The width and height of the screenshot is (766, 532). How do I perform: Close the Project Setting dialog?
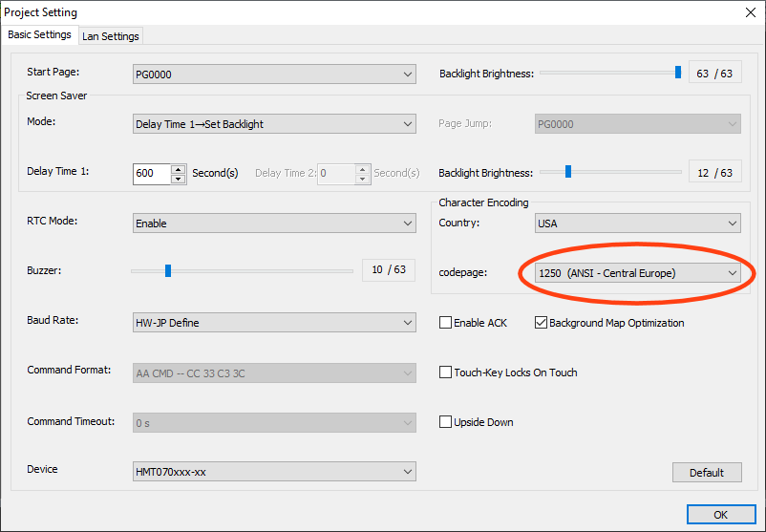747,12
